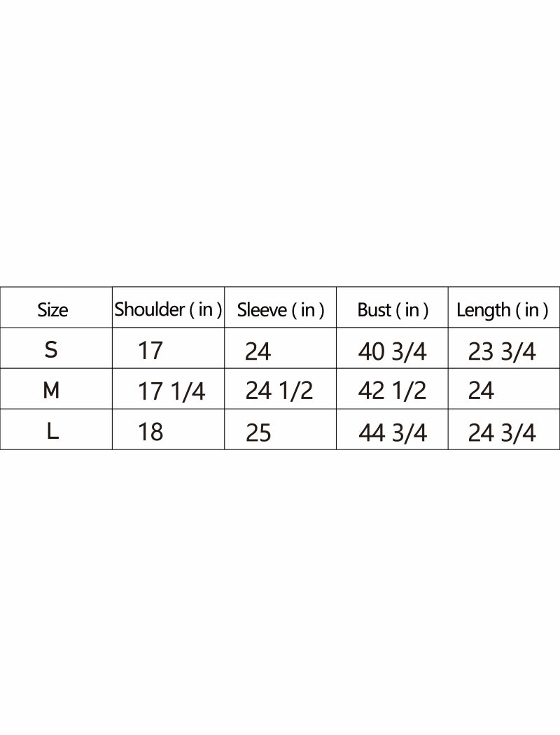This screenshot has height=735, width=560.
Task: Select the Bust (in) header cell
Action: tap(393, 310)
